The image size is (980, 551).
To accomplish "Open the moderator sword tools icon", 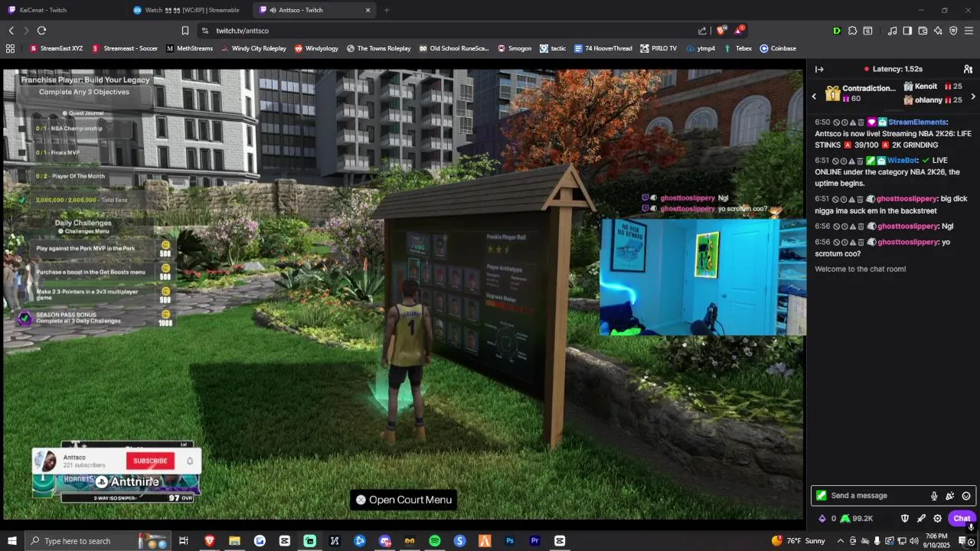I will (921, 519).
